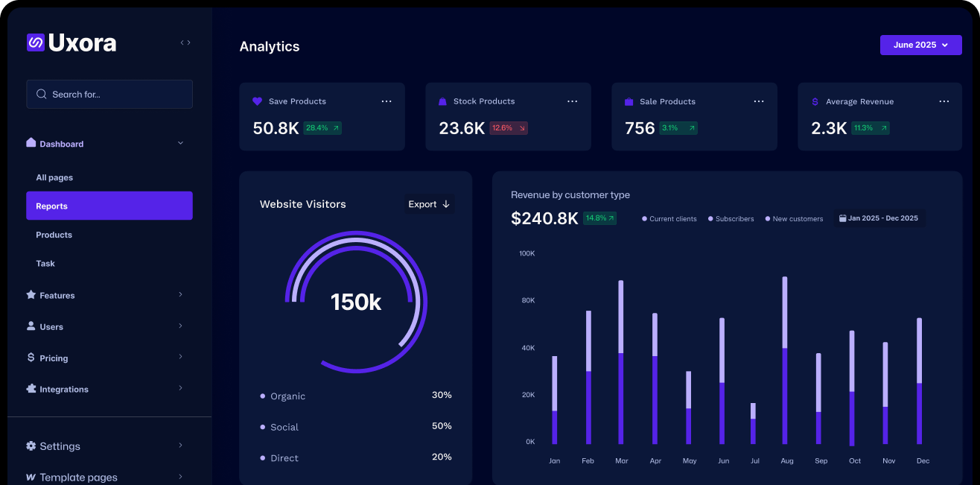This screenshot has width=980, height=485.
Task: Toggle the Current clients legend series
Action: click(x=669, y=219)
